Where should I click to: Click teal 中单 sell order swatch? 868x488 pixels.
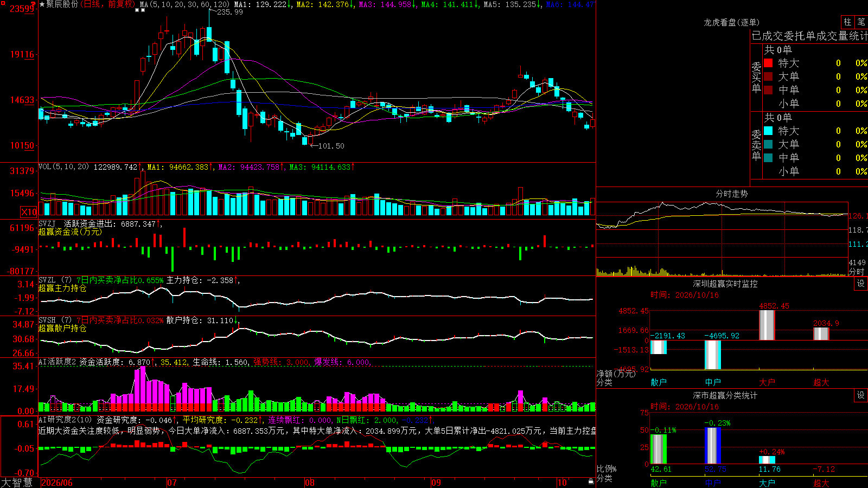(x=768, y=158)
